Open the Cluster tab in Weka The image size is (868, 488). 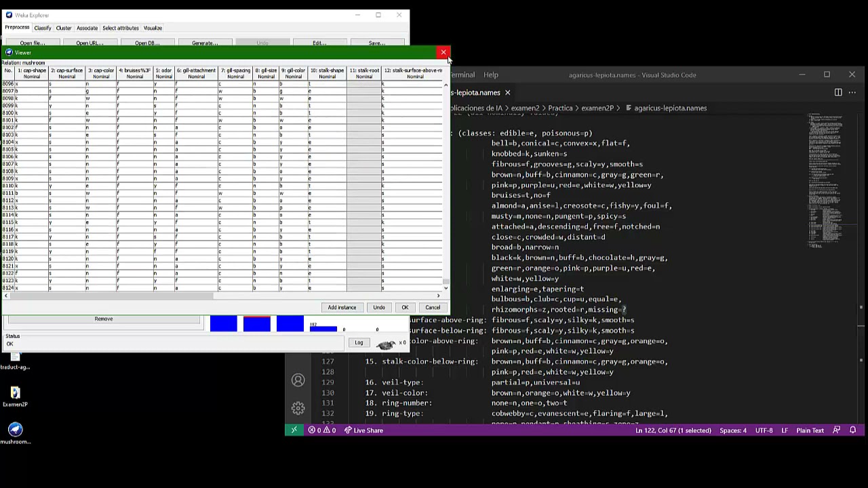point(64,28)
